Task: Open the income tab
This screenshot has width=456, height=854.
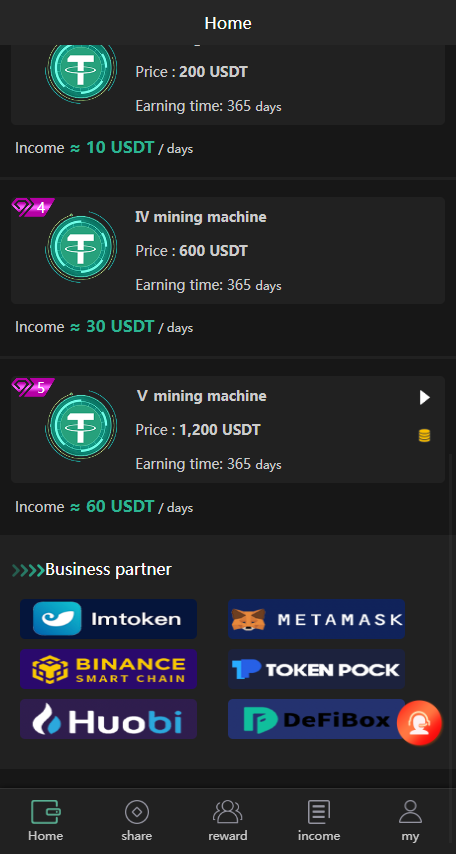Action: [x=319, y=821]
